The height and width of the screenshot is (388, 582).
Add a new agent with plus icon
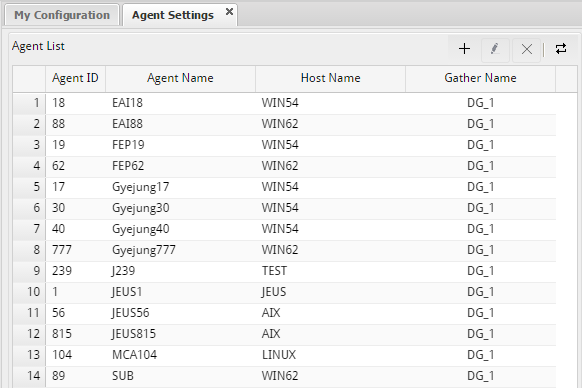464,49
